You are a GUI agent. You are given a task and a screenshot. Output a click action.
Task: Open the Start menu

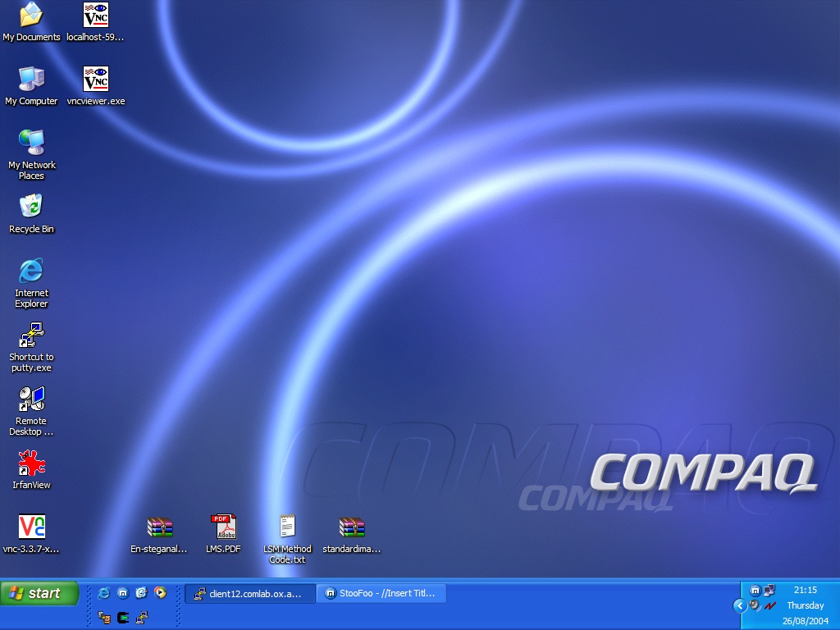click(39, 593)
